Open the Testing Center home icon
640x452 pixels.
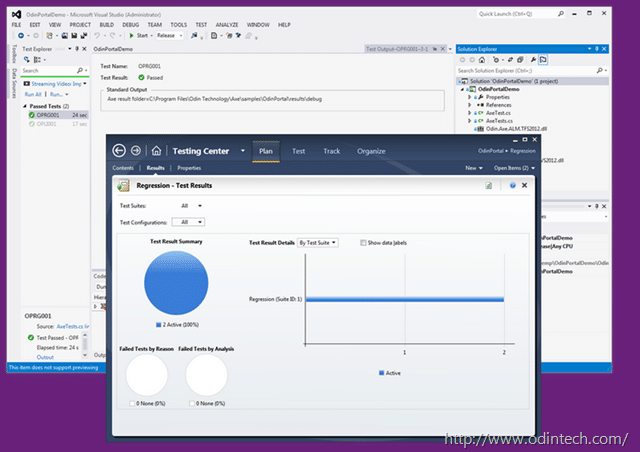156,151
